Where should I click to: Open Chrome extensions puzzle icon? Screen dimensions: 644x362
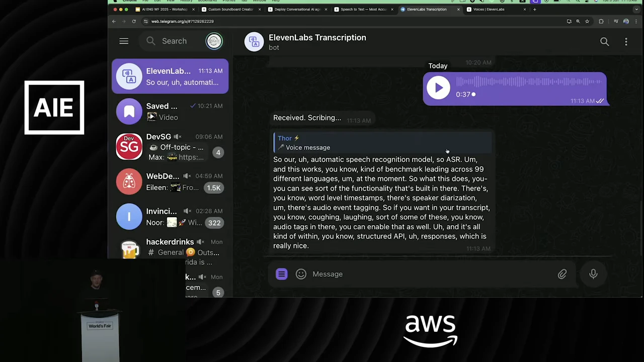601,21
